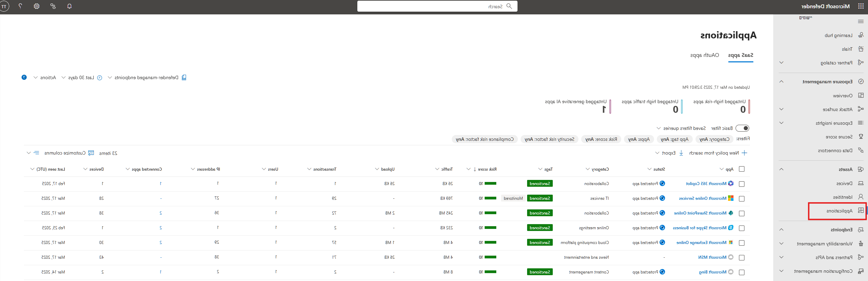Viewport: 868px width, 281px height.
Task: Open the app launcher waffle icon
Action: click(x=861, y=6)
